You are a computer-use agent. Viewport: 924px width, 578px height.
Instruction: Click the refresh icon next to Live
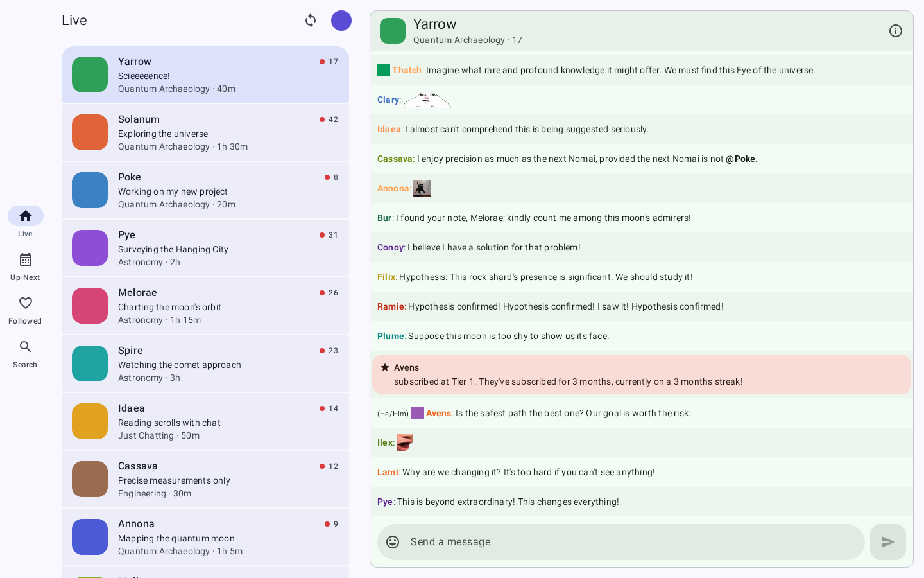point(311,21)
